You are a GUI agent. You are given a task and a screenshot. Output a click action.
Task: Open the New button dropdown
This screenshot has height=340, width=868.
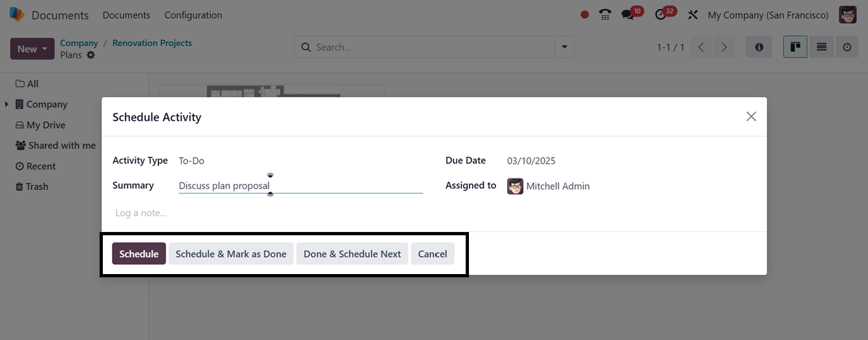click(x=45, y=49)
